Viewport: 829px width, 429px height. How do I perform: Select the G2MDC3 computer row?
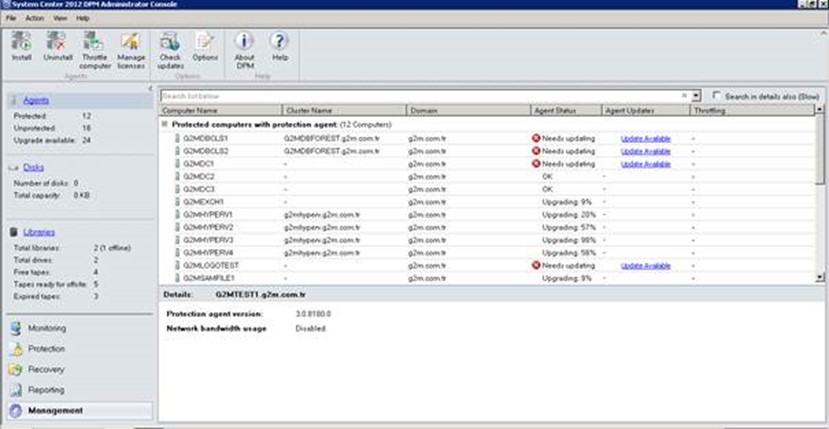tap(487, 189)
